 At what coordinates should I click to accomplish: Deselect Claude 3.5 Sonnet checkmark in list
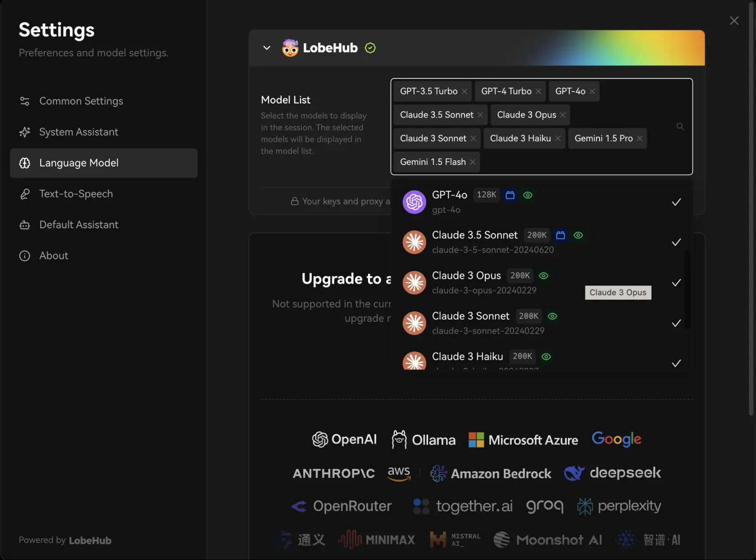tap(676, 242)
